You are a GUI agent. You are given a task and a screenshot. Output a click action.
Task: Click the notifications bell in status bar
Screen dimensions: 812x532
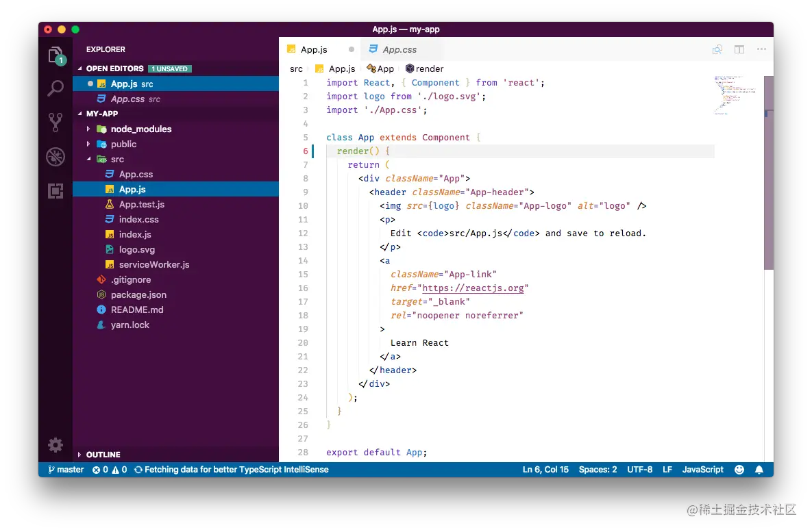[x=759, y=470]
